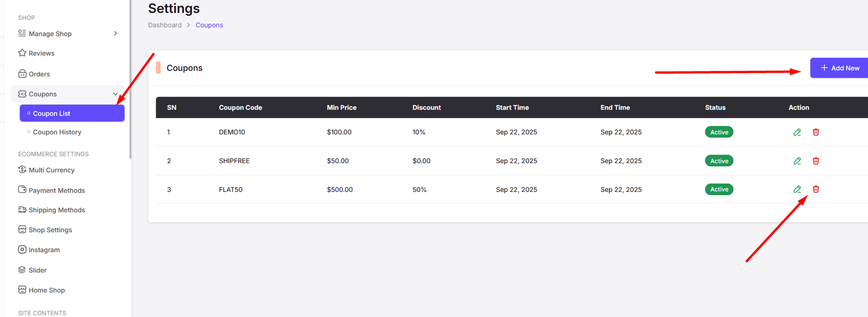Image resolution: width=868 pixels, height=317 pixels.
Task: Edit the DEMO10 coupon with pencil icon
Action: point(797,132)
